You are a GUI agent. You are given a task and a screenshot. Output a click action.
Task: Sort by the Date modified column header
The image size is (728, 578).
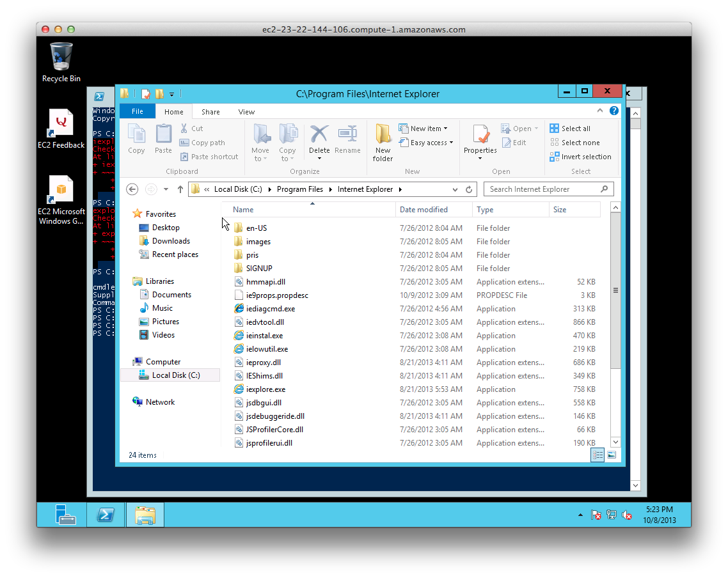tap(434, 210)
